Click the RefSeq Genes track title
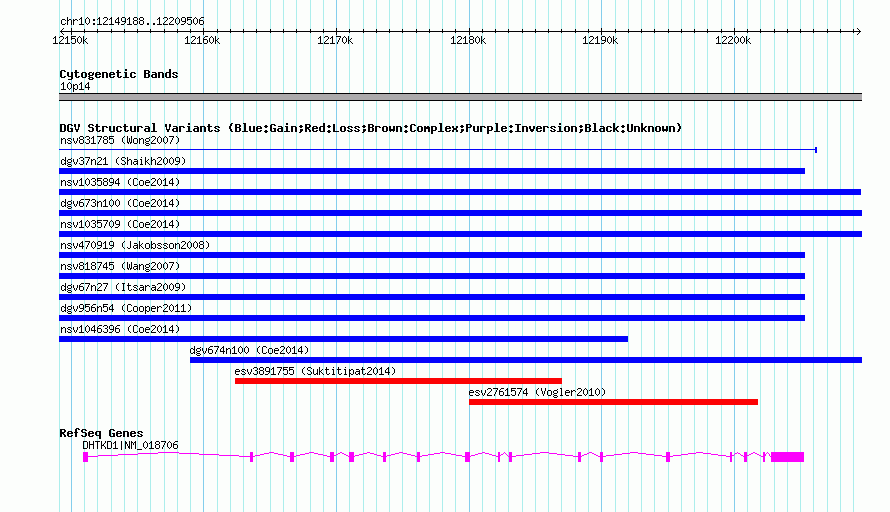The height and width of the screenshot is (512, 890). click(101, 433)
